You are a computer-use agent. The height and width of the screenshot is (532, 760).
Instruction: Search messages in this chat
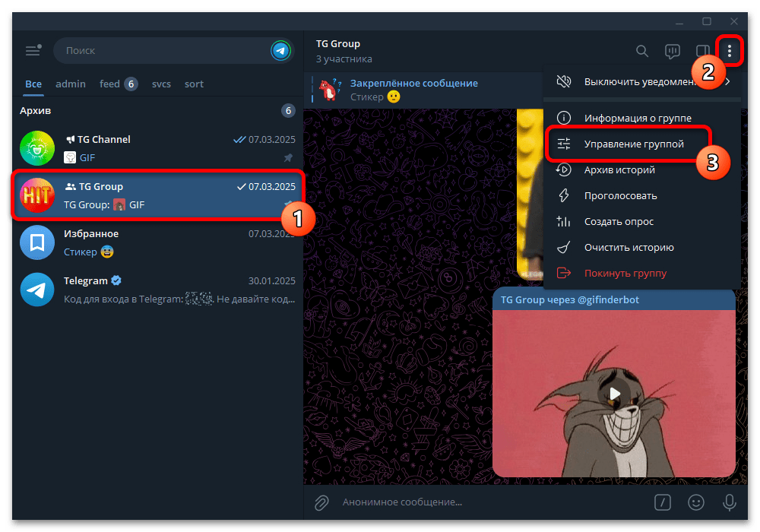tap(641, 51)
